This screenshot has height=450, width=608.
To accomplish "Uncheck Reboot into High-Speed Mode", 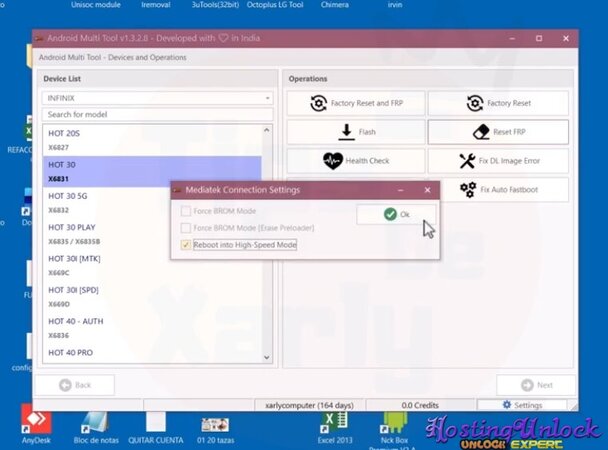I will (185, 244).
